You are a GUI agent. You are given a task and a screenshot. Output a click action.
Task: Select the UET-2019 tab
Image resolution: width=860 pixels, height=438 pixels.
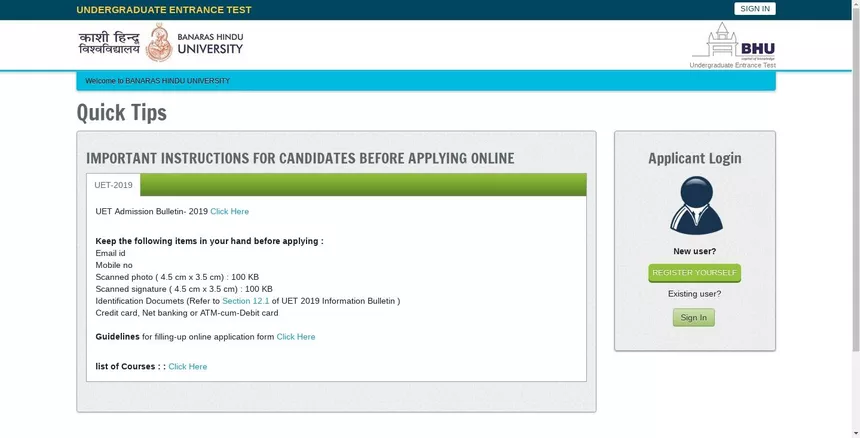tap(114, 185)
